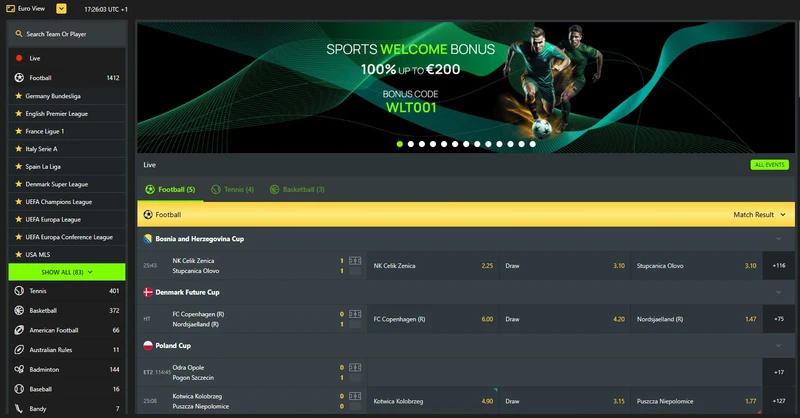Click the Search Team Or Player field

tap(67, 34)
